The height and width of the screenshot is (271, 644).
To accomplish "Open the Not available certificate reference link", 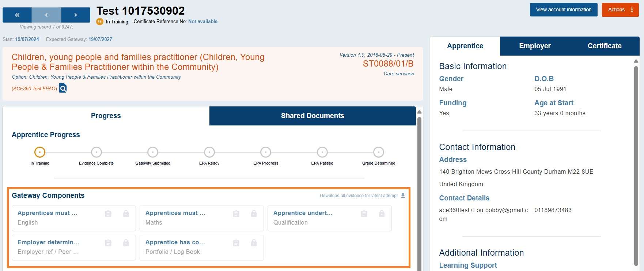I will point(203,21).
